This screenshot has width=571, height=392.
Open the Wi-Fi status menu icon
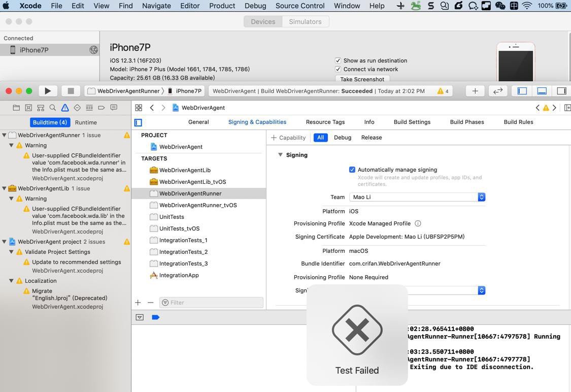pyautogui.click(x=526, y=6)
